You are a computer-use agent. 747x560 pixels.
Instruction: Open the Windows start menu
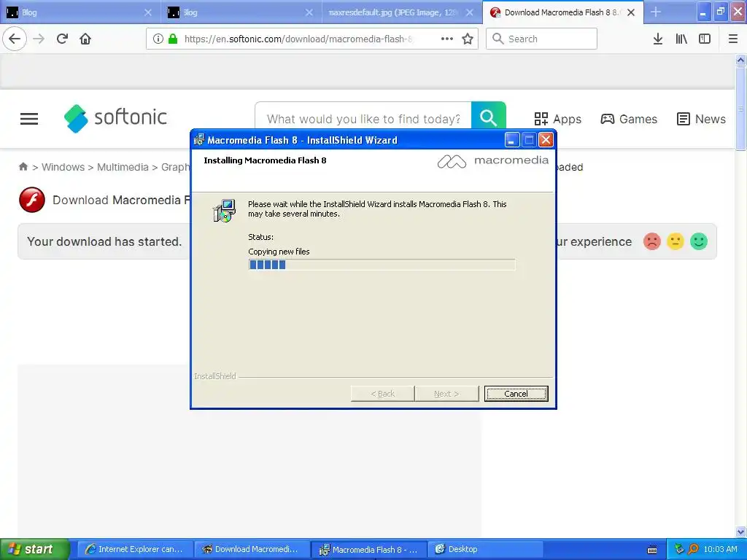(35, 549)
